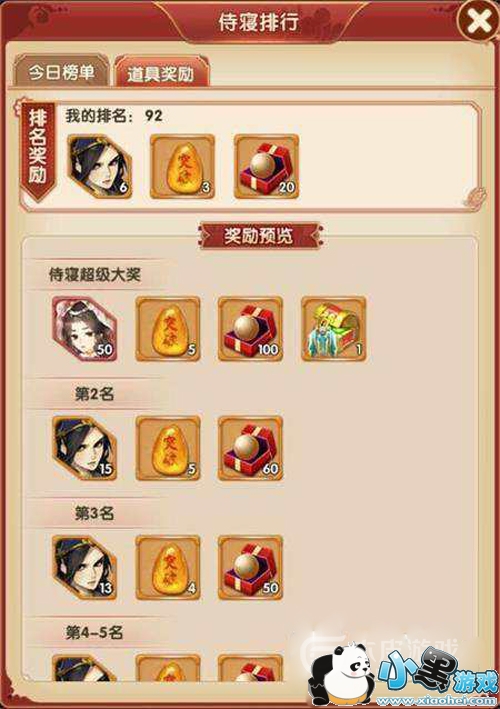The width and height of the screenshot is (500, 709).
Task: Tap third place pearl gift box with 50
Action: (x=250, y=567)
